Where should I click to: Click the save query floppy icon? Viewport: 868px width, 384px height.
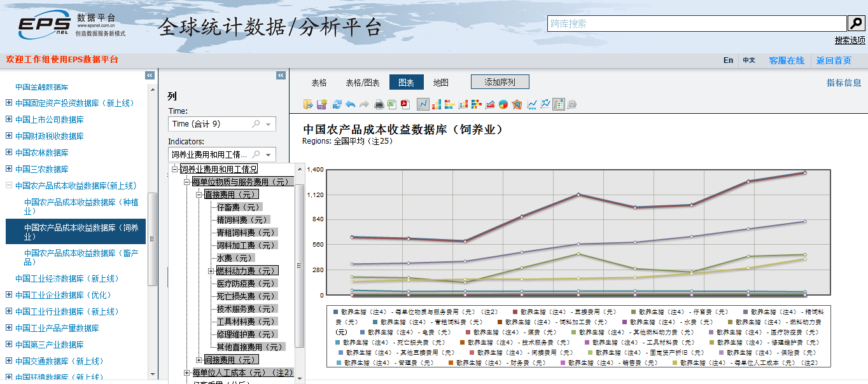tap(321, 104)
